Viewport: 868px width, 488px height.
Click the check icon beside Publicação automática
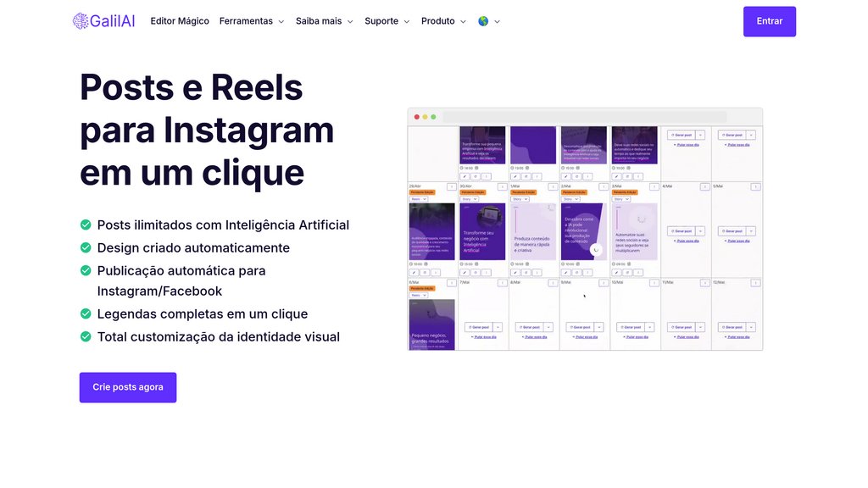tap(86, 271)
